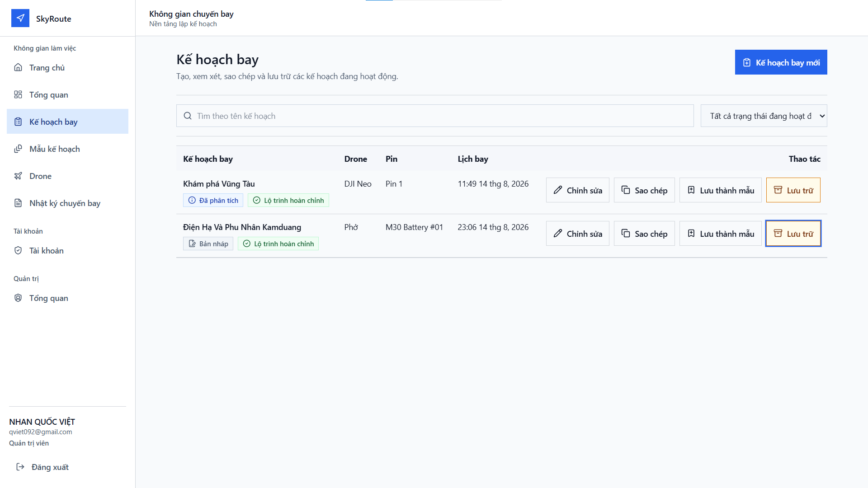
Task: Open Mẫu kế hoạch in the sidebar
Action: point(67,149)
